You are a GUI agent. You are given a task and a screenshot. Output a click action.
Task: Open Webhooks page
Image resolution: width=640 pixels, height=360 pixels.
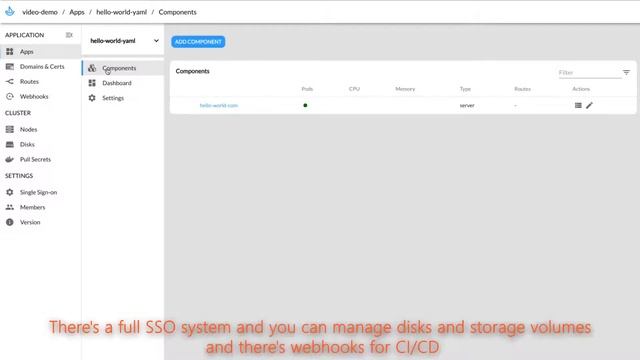click(40, 96)
